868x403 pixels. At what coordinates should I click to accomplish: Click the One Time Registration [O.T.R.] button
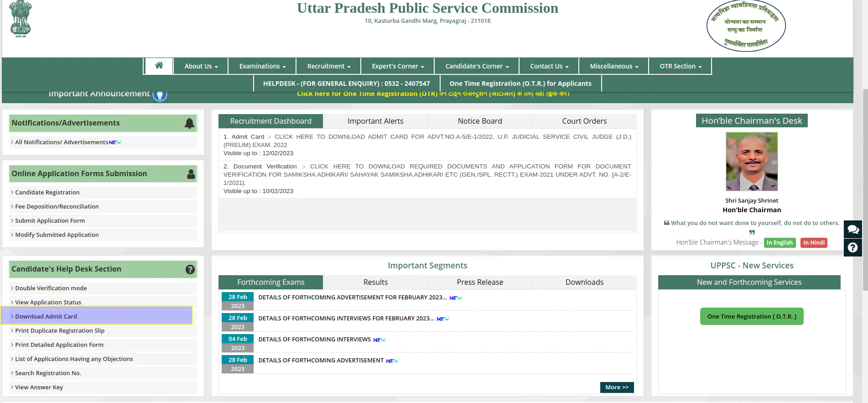(751, 316)
